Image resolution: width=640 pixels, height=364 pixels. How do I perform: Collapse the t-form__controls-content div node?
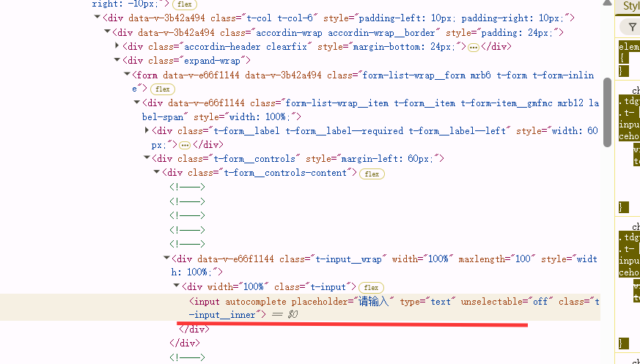click(x=157, y=172)
